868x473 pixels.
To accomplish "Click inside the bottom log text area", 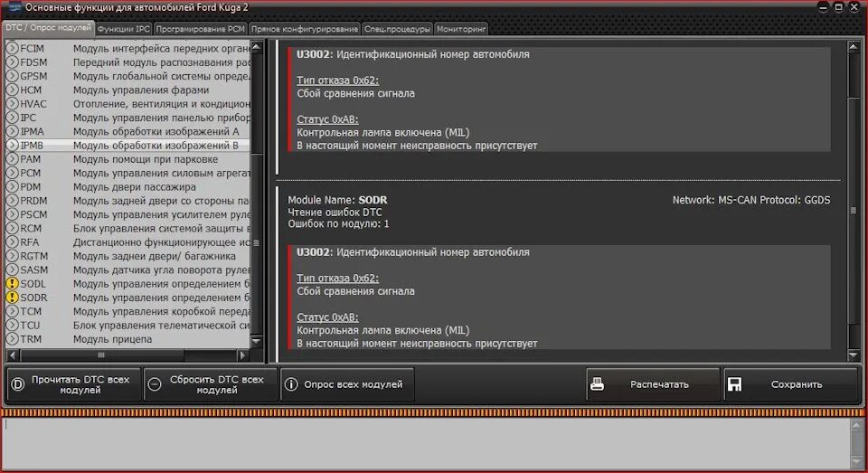I will coord(426,444).
